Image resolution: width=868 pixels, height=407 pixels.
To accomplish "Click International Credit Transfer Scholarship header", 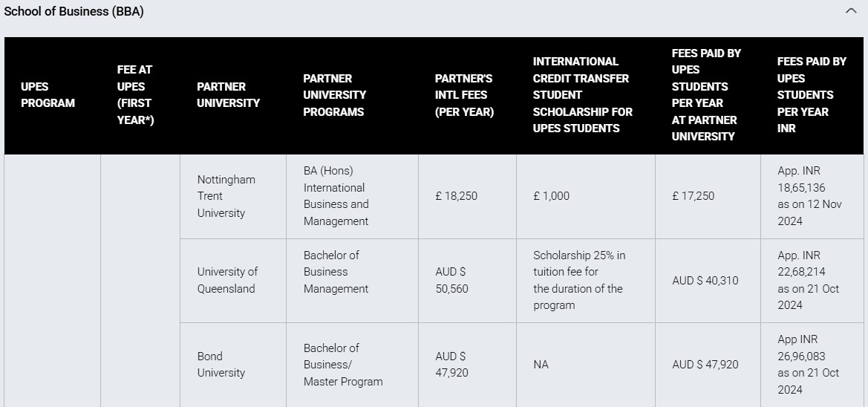I will click(582, 94).
